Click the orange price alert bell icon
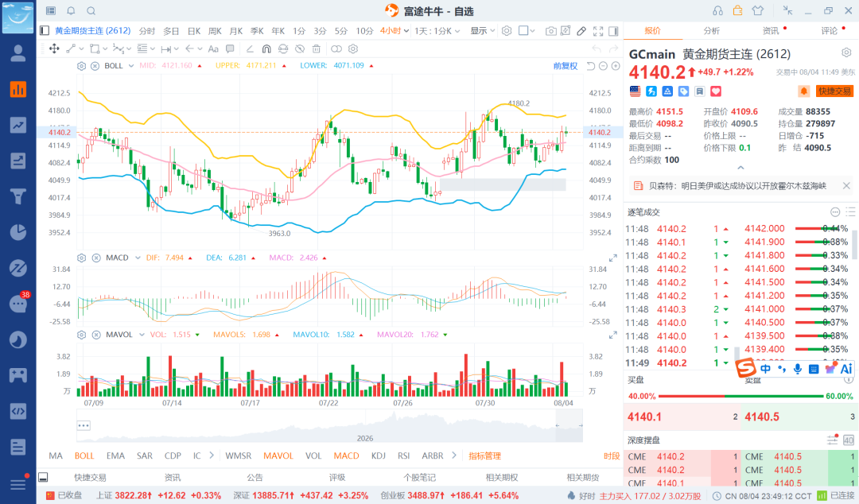Image resolution: width=859 pixels, height=504 pixels. pos(804,91)
